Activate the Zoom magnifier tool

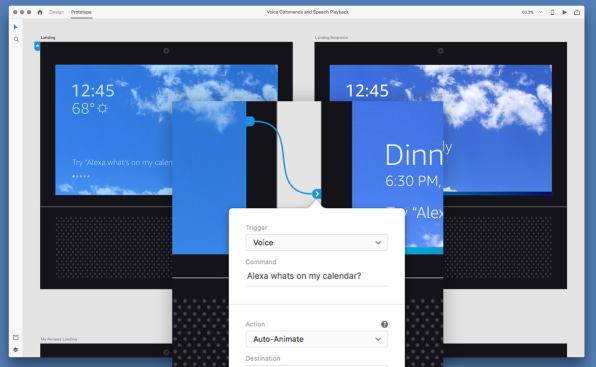tap(16, 39)
